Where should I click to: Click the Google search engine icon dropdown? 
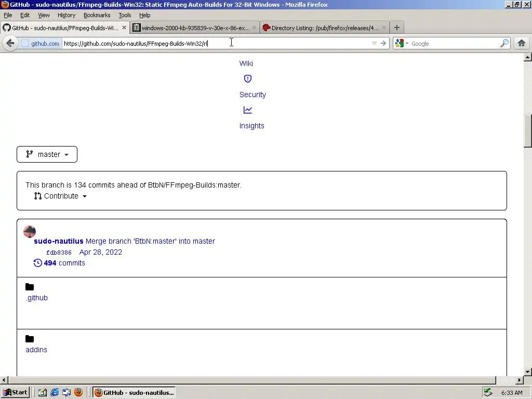click(x=402, y=44)
